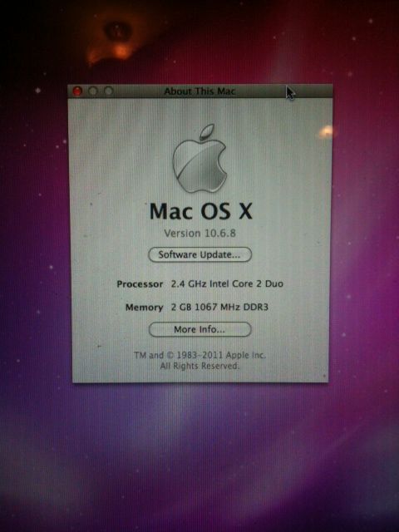Click the Processor label
Image resolution: width=399 pixels, height=532 pixels.
(140, 284)
